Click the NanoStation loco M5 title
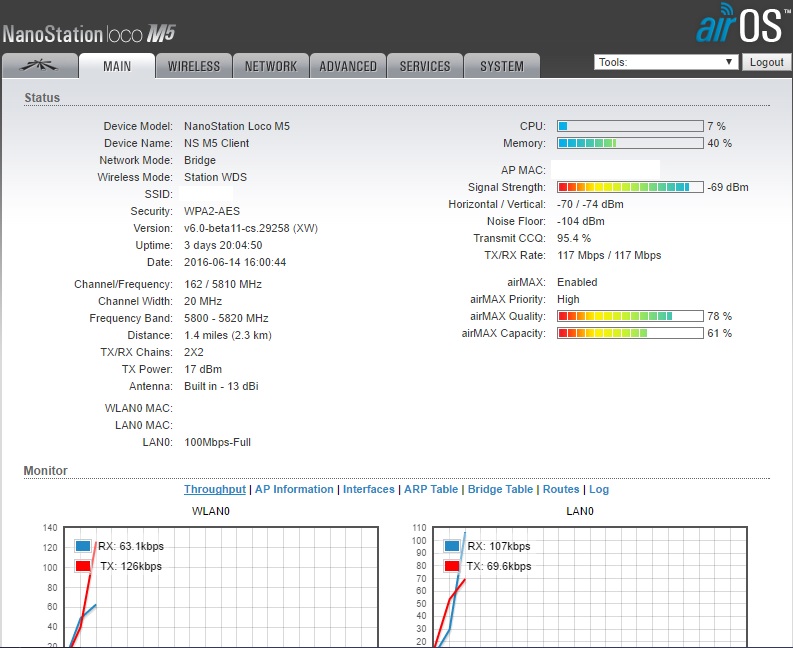 89,34
